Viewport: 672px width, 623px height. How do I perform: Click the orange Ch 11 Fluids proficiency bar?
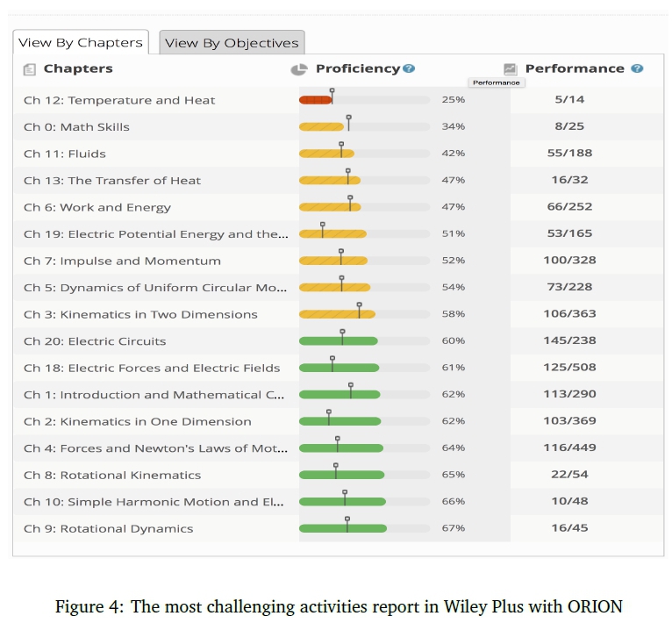click(x=325, y=154)
